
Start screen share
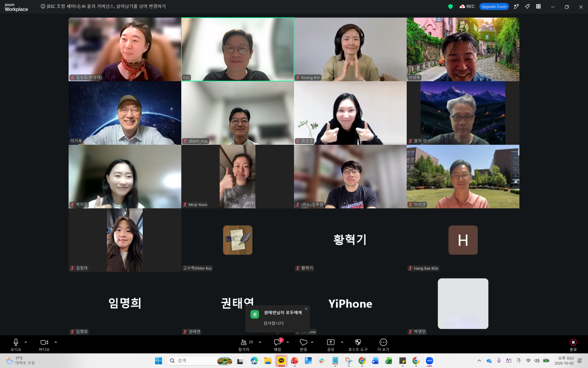331,345
